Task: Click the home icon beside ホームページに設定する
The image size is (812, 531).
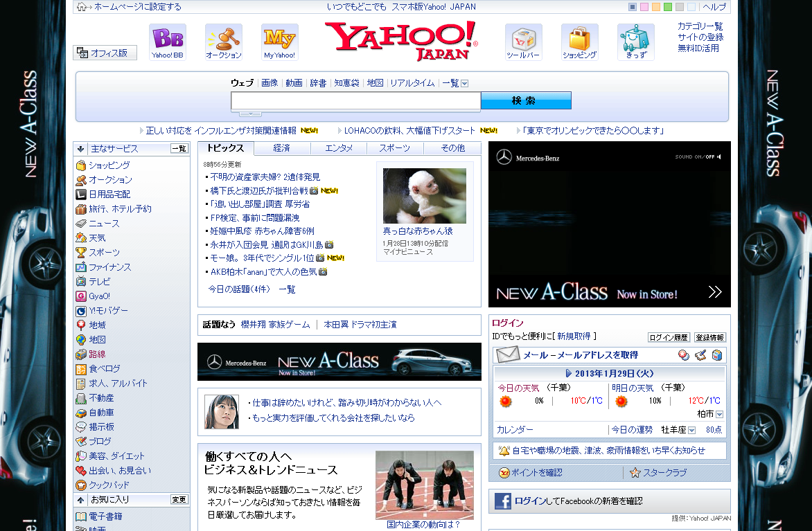Action: tap(82, 7)
